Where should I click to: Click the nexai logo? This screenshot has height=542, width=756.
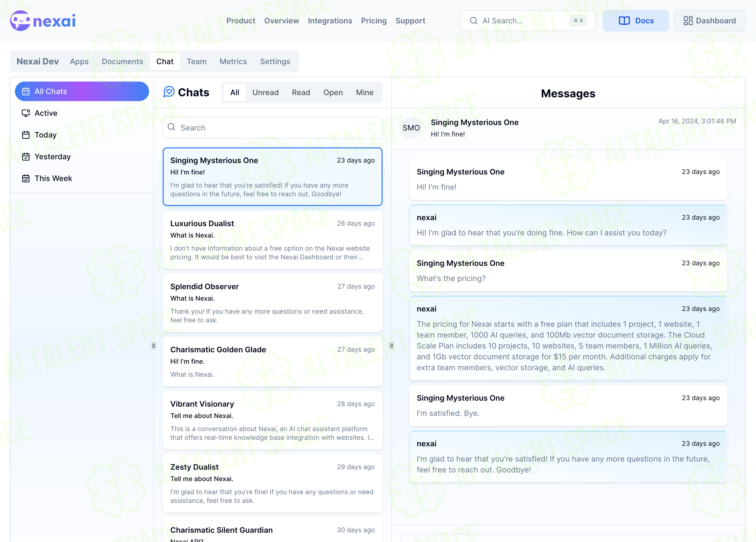(43, 21)
